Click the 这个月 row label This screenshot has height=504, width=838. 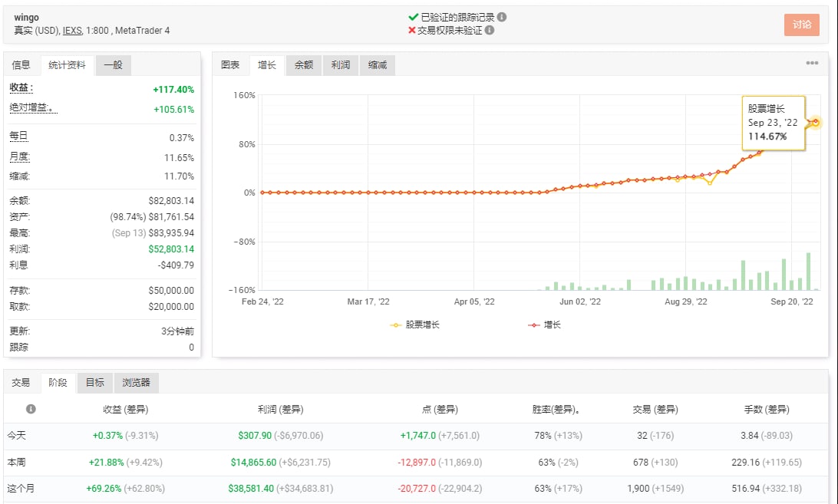pyautogui.click(x=21, y=489)
